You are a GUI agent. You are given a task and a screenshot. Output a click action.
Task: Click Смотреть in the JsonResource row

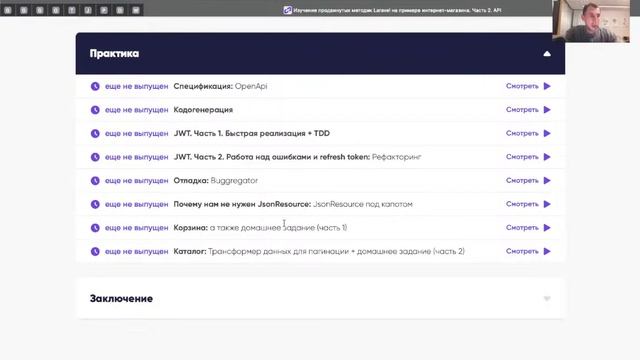coord(522,204)
